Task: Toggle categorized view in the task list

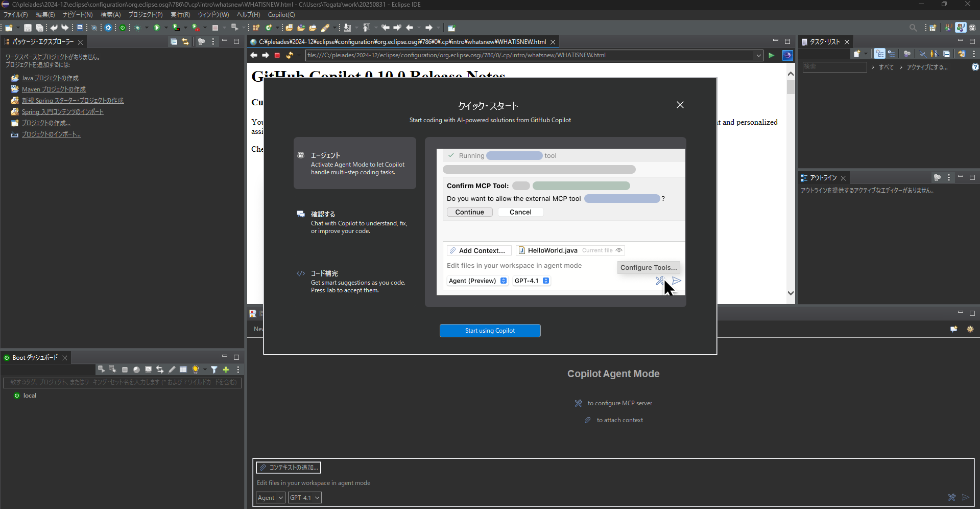Action: pyautogui.click(x=880, y=54)
